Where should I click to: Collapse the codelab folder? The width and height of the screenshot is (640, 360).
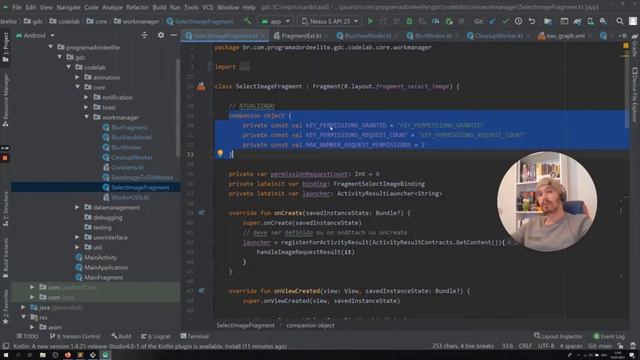tap(69, 67)
